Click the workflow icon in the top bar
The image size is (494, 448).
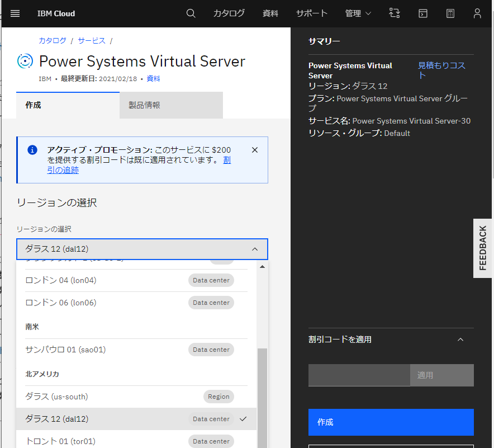[x=395, y=13]
